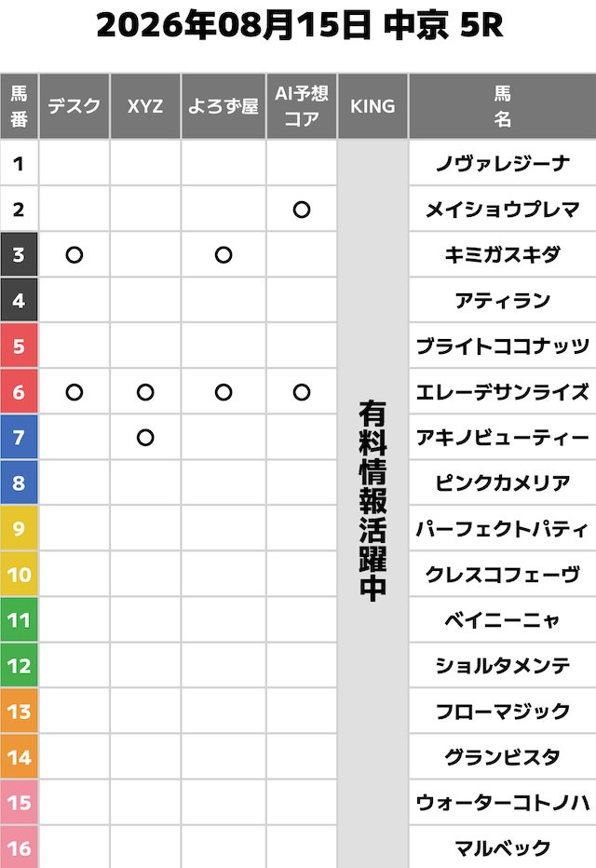The width and height of the screenshot is (596, 868).
Task: Click the よろず屋 circle for horse 3
Action: [223, 255]
